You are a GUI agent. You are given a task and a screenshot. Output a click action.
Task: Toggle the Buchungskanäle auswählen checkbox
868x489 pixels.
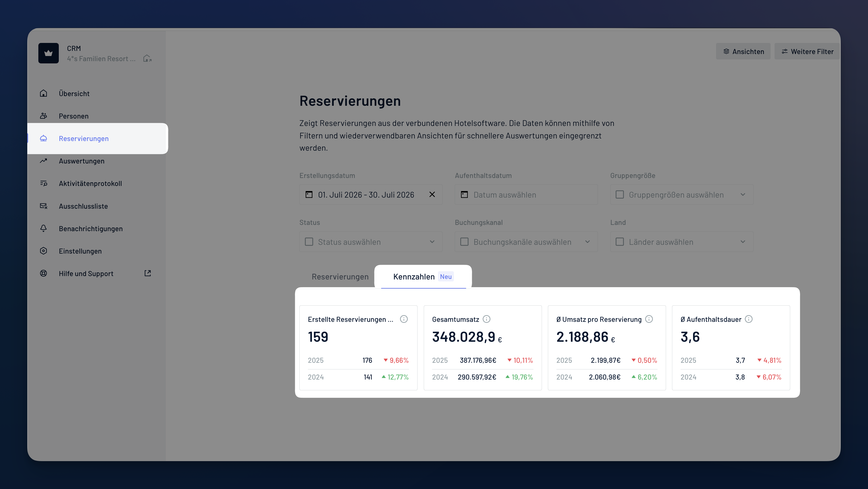coord(464,242)
